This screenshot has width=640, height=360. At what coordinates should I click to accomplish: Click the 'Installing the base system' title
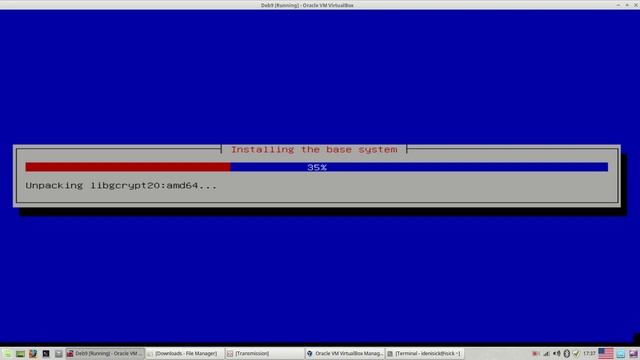pyautogui.click(x=314, y=150)
